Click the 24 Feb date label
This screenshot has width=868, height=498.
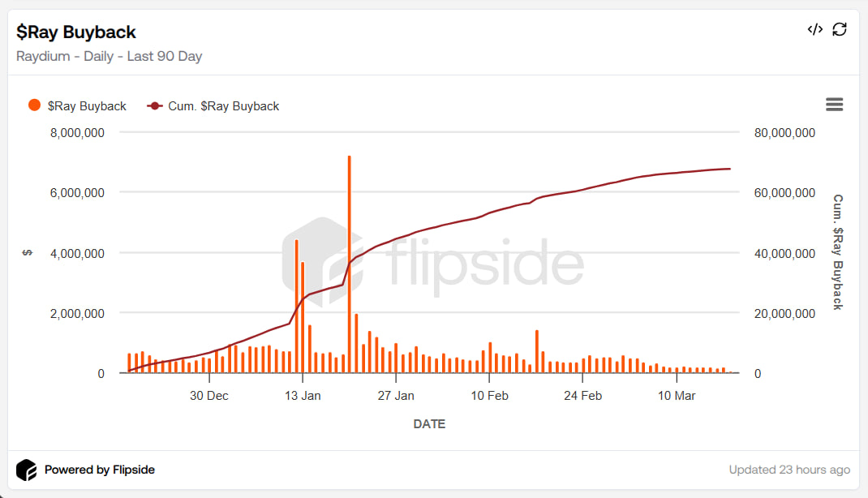coord(582,396)
